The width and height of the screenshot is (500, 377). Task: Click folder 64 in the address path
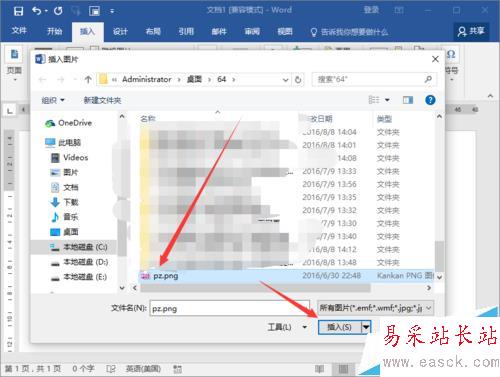[222, 79]
